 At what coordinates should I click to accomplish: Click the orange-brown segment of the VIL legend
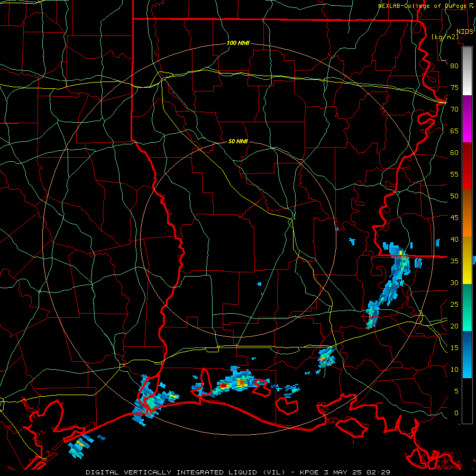[x=467, y=213]
